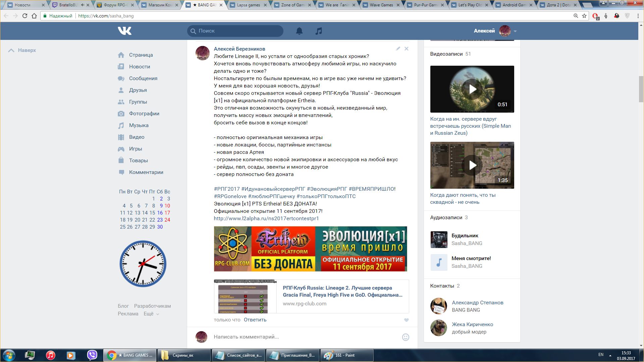Screen dimensions: 644x362
Task: Open the music player note icon
Action: (319, 31)
